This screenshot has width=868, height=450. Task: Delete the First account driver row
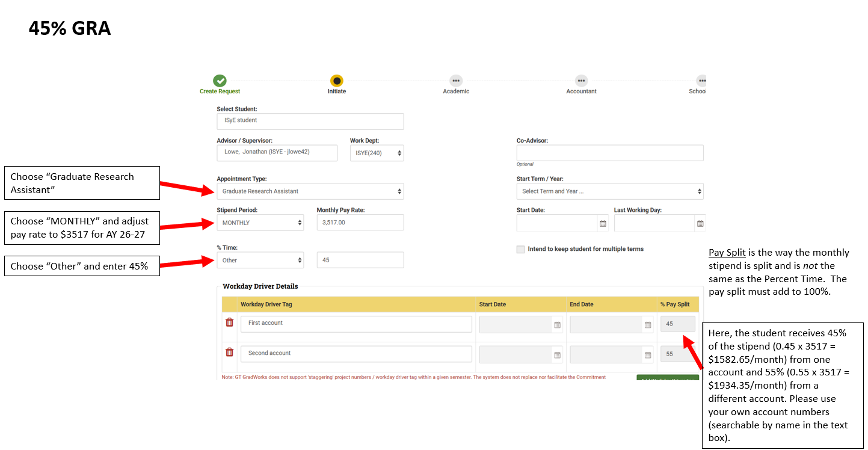point(229,322)
